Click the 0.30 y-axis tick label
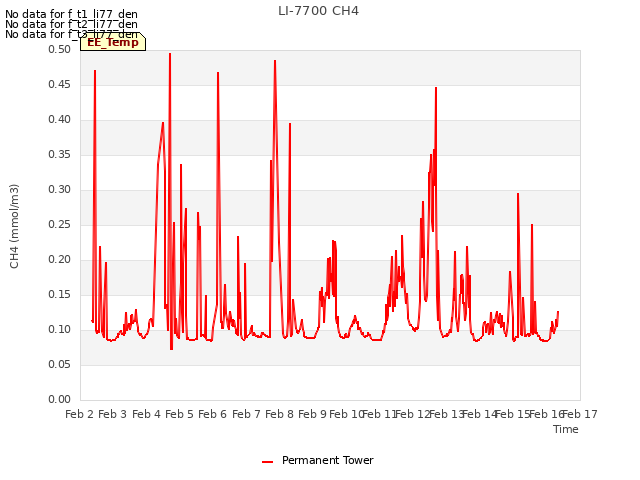The height and width of the screenshot is (480, 640). (59, 189)
